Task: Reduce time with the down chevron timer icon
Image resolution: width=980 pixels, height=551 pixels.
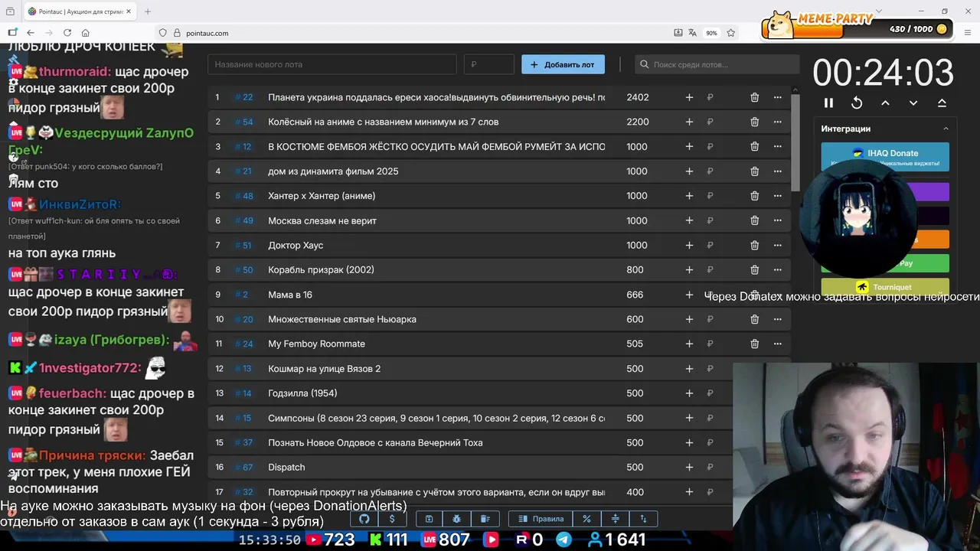Action: tap(913, 103)
